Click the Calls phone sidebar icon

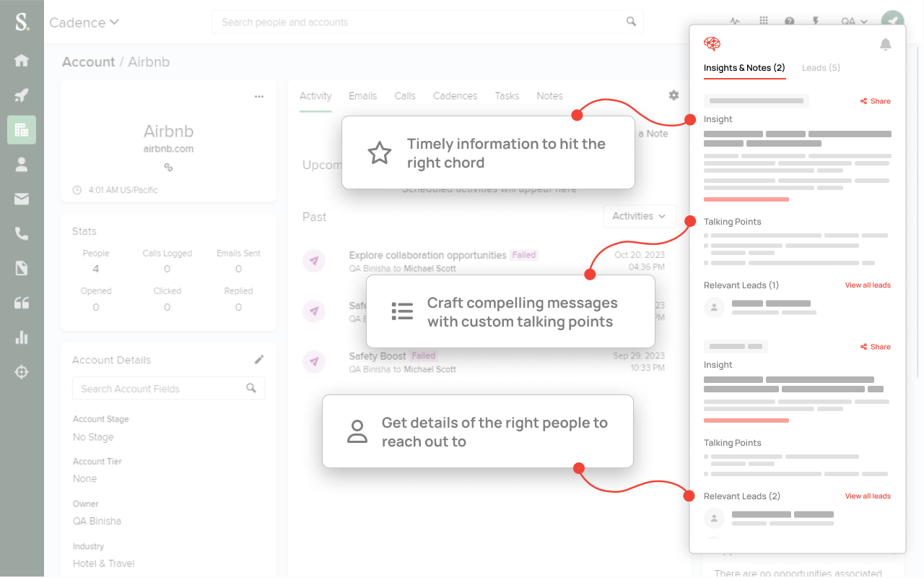tap(22, 233)
